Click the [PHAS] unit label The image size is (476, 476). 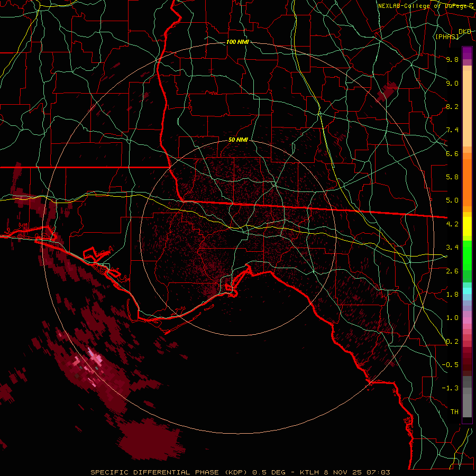coord(447,36)
